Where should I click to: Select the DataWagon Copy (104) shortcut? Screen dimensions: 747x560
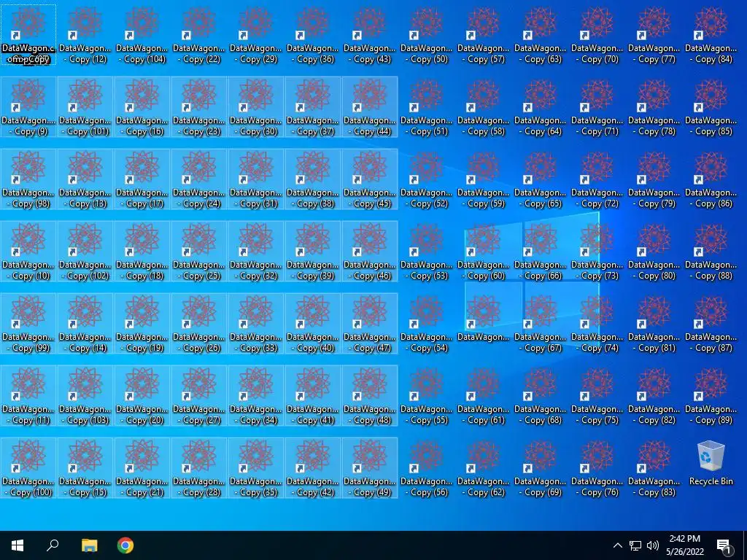142,35
